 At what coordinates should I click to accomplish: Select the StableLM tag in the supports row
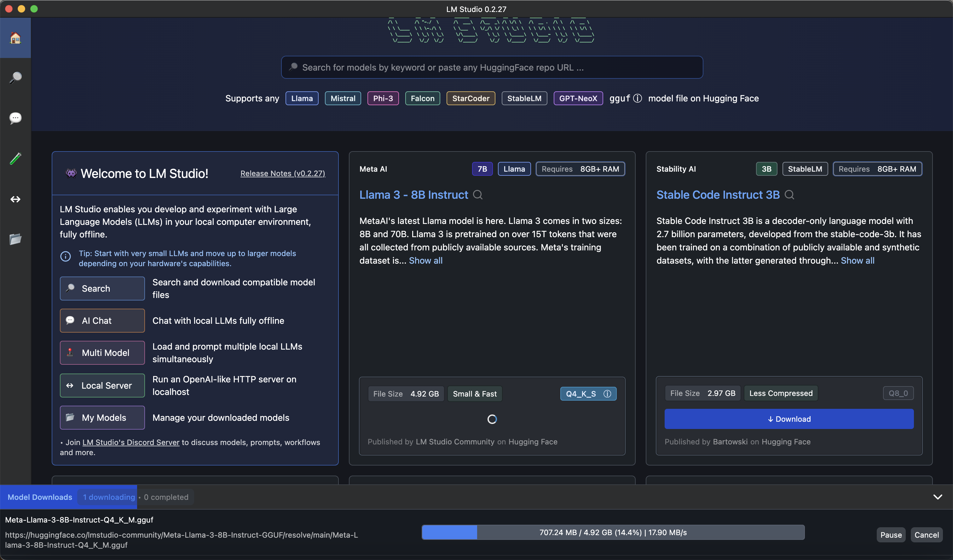(x=524, y=98)
